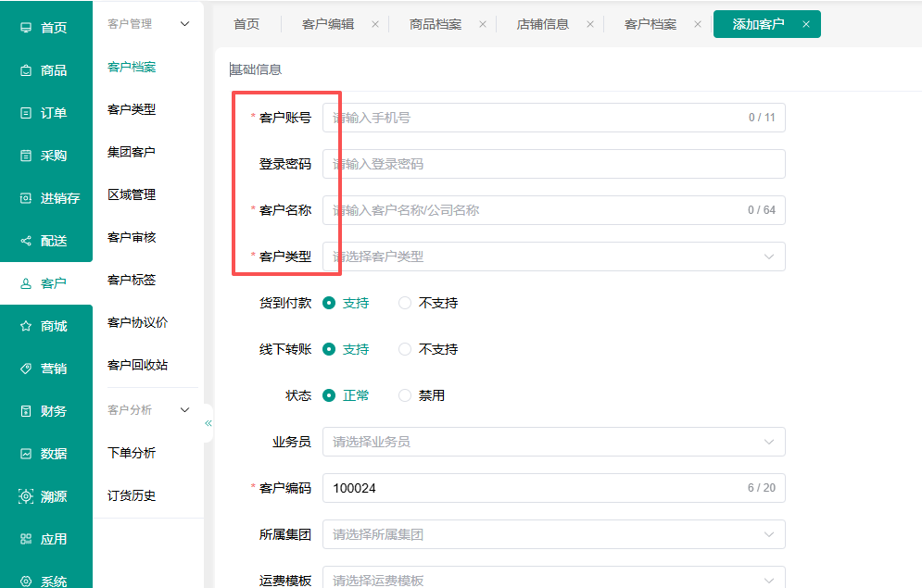Click the 客户账号 phone number field
Viewport: 922px width, 588px height.
(x=554, y=118)
